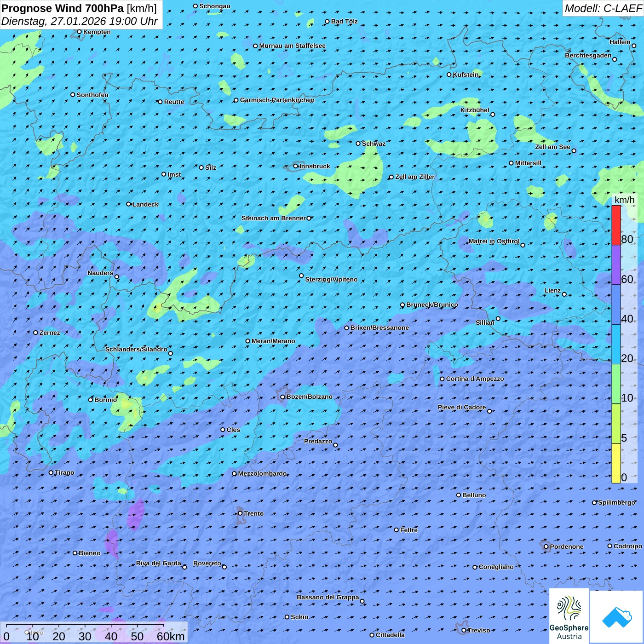
Task: Click the 'Sterzing/Vipiteno' label
Action: pos(331,279)
